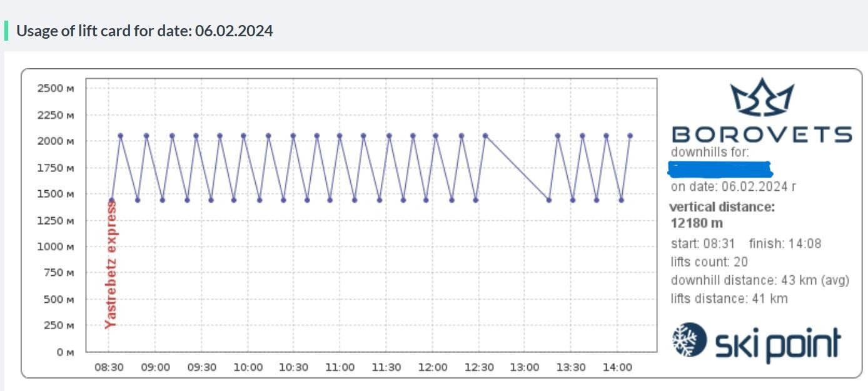Click the last data point after 14:00

(x=630, y=136)
